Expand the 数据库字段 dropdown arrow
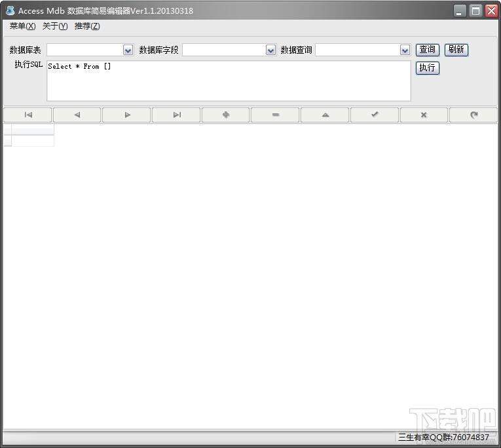 (270, 50)
